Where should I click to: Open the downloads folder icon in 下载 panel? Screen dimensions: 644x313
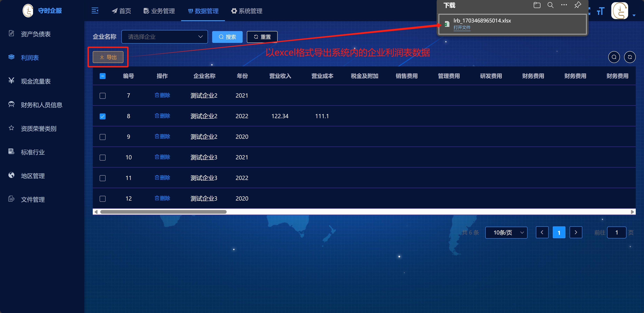pos(537,5)
